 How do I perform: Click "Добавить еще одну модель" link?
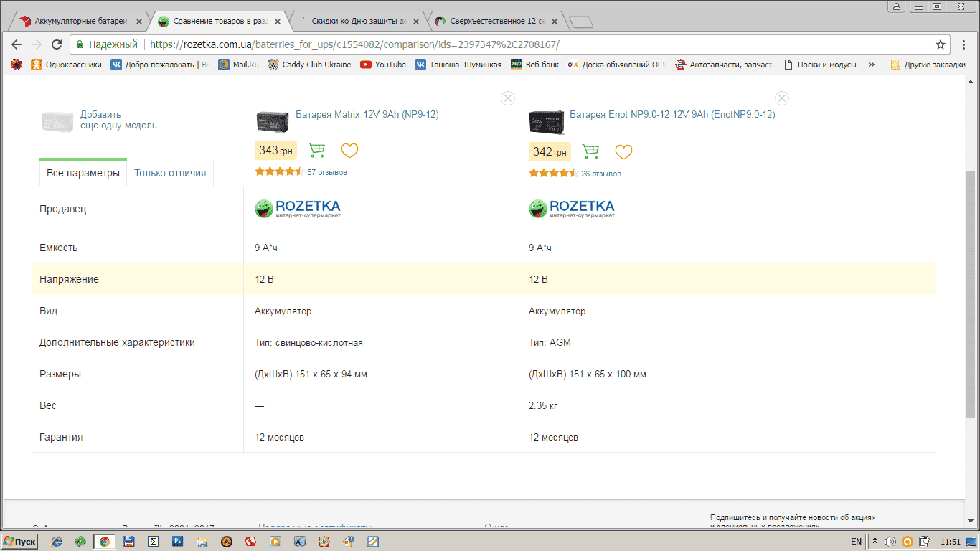[118, 120]
